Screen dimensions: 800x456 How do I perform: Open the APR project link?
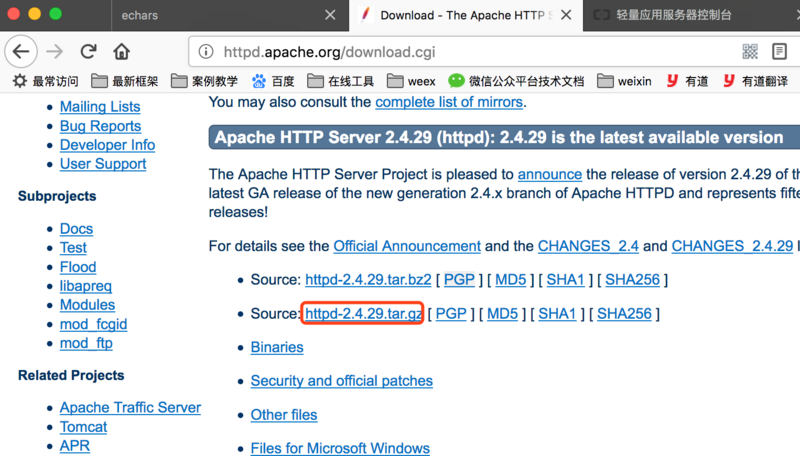(75, 446)
